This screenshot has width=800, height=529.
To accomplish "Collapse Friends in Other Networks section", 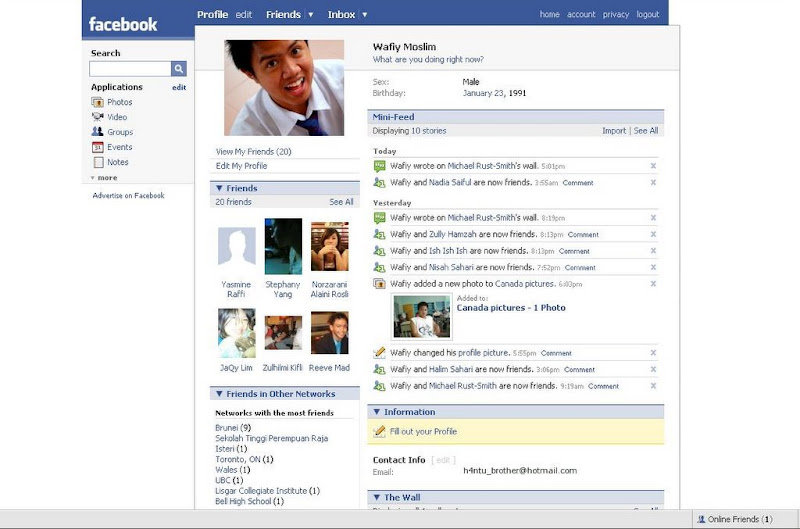I will click(219, 394).
